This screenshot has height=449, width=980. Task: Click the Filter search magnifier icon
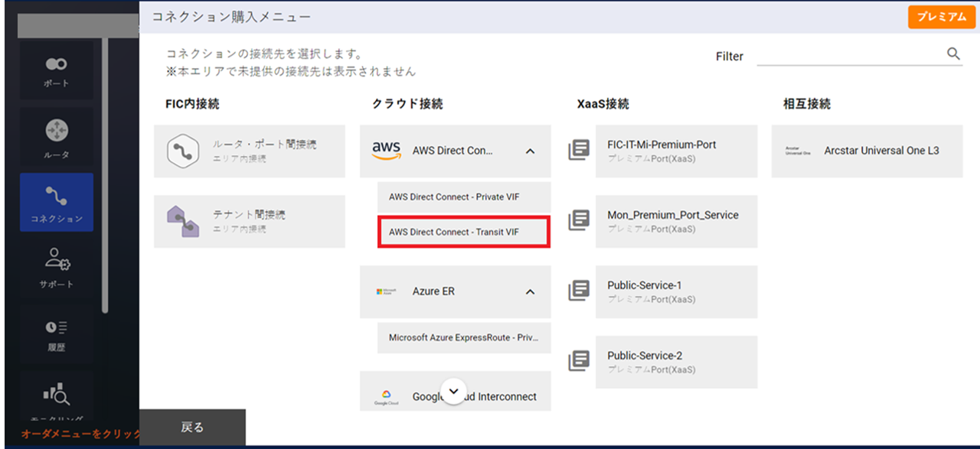pyautogui.click(x=953, y=54)
